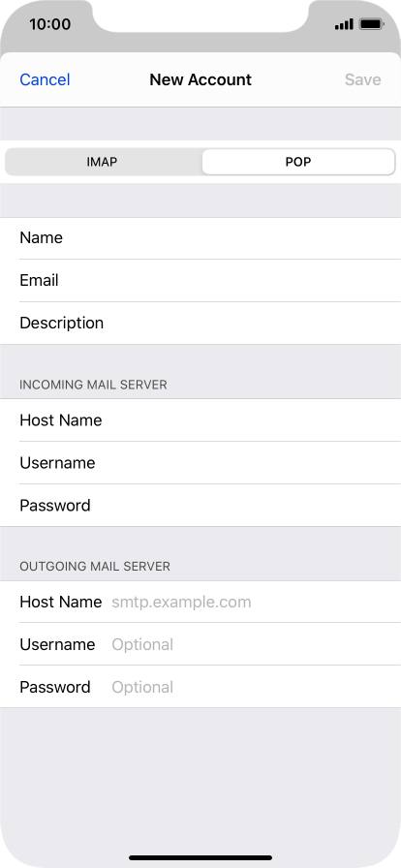401x868 pixels.
Task: Tap outgoing Username Optional field
Action: (x=200, y=644)
